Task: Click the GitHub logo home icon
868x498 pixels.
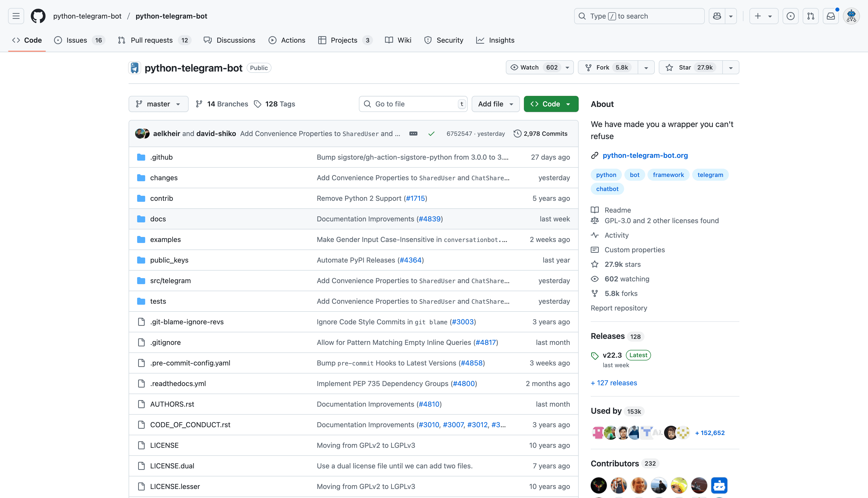Action: [x=38, y=16]
